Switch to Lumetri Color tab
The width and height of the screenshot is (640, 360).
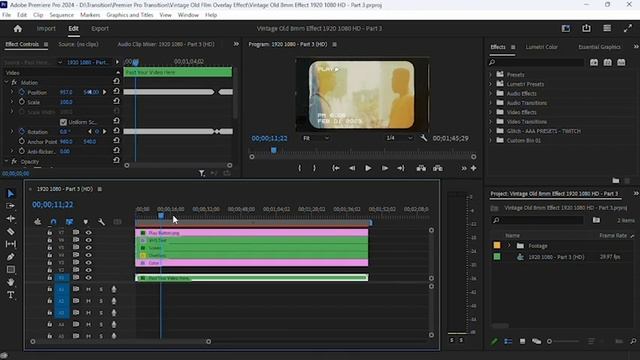click(x=541, y=47)
